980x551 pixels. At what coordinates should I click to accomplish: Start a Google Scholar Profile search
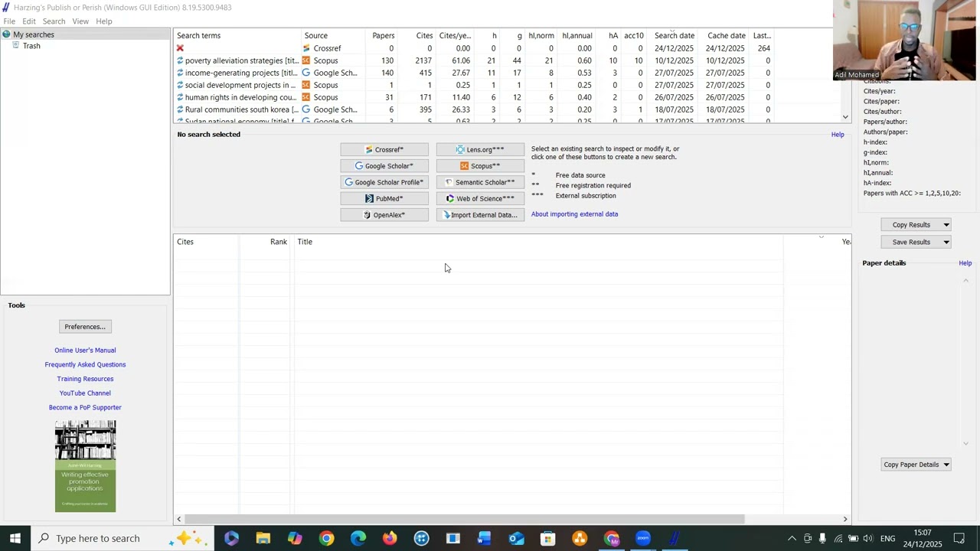(x=384, y=182)
